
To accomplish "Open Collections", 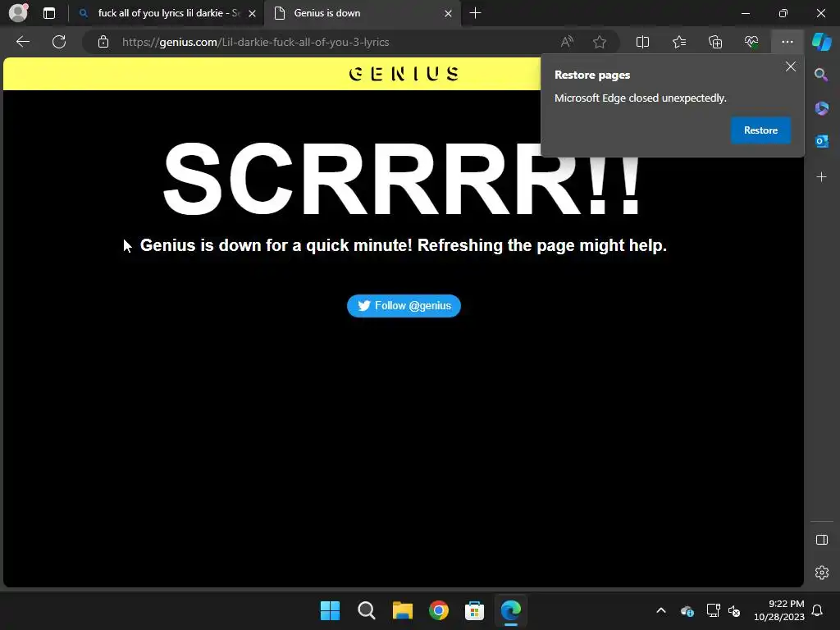I will click(x=715, y=42).
